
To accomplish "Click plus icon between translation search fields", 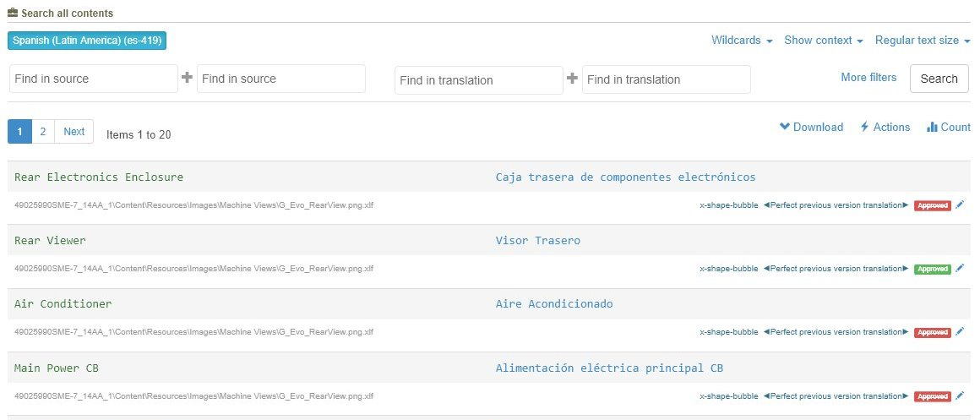I will (573, 78).
